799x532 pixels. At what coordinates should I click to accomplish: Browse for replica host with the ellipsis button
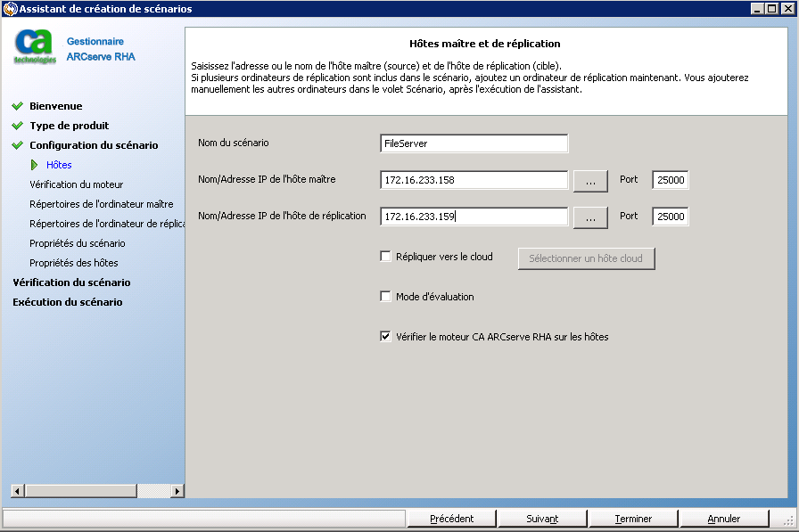tap(589, 217)
